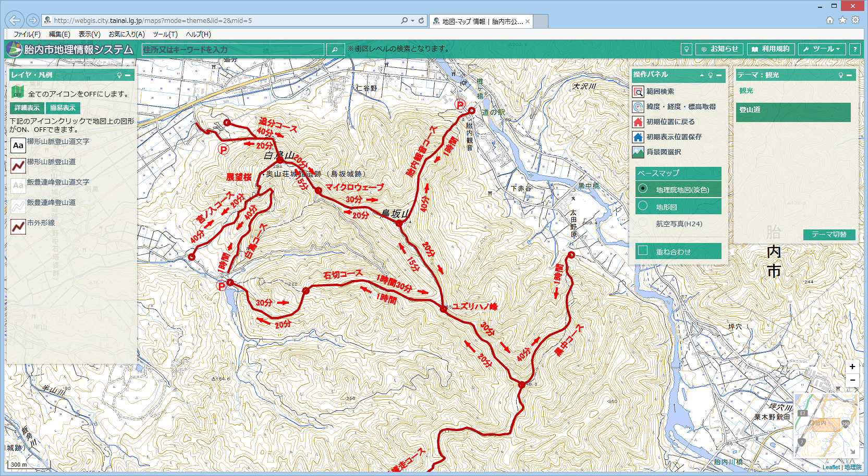The height and width of the screenshot is (476, 868).
Task: Toggle 櫛形山脈登山道文字 Aa layer icon
Action: [18, 145]
